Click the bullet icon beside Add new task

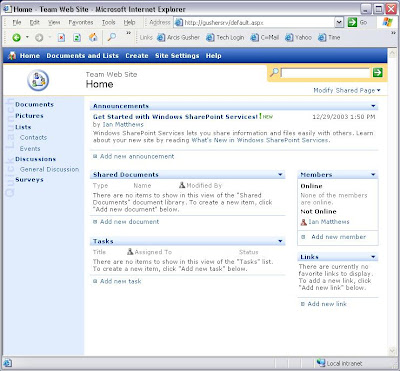click(x=95, y=281)
